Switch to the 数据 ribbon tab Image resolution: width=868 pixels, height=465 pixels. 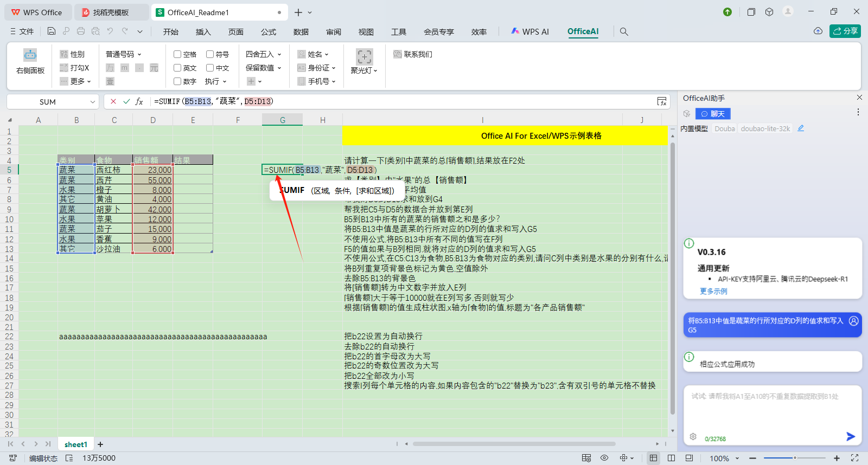301,32
